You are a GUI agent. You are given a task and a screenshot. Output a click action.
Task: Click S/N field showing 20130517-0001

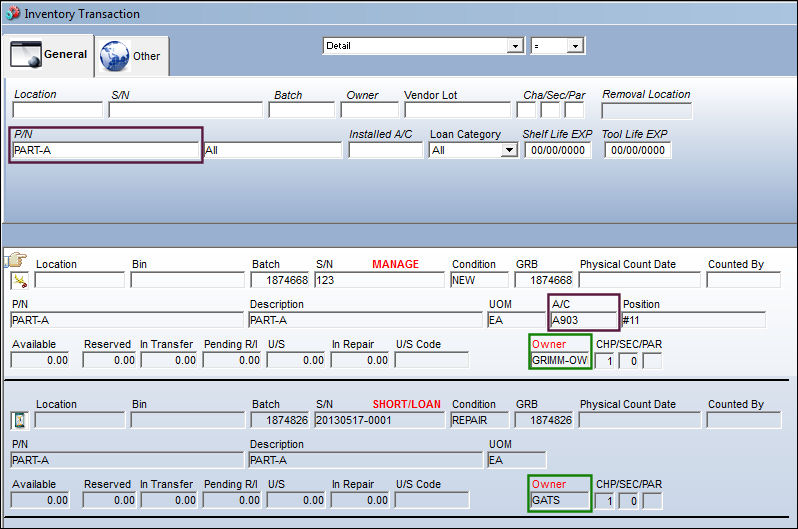point(379,420)
